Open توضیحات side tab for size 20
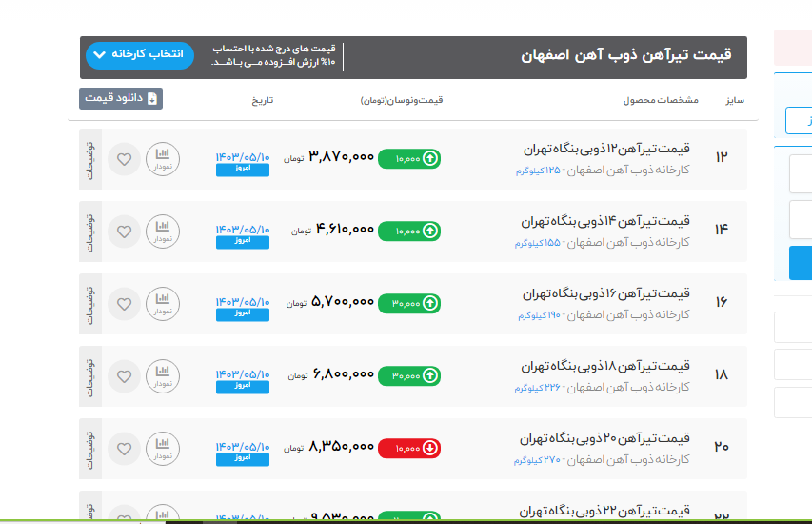Image resolution: width=812 pixels, height=524 pixels. [90, 448]
